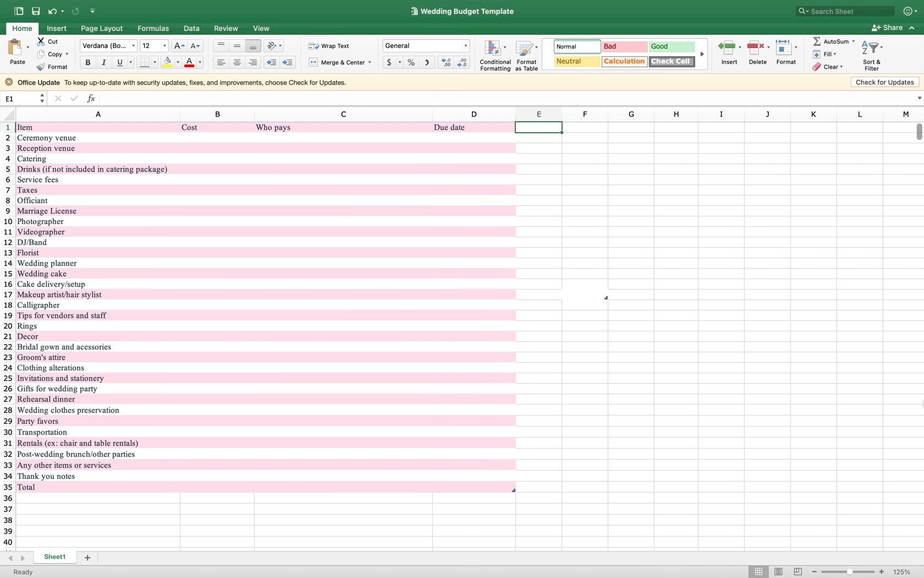Click the Check for Updates button
The width and height of the screenshot is (924, 578).
pyautogui.click(x=884, y=82)
